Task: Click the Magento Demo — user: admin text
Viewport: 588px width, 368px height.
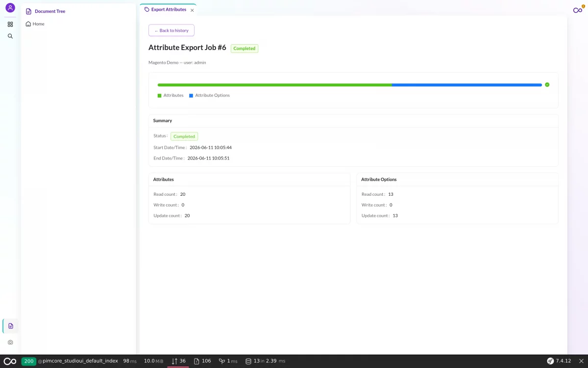Action: [x=177, y=63]
